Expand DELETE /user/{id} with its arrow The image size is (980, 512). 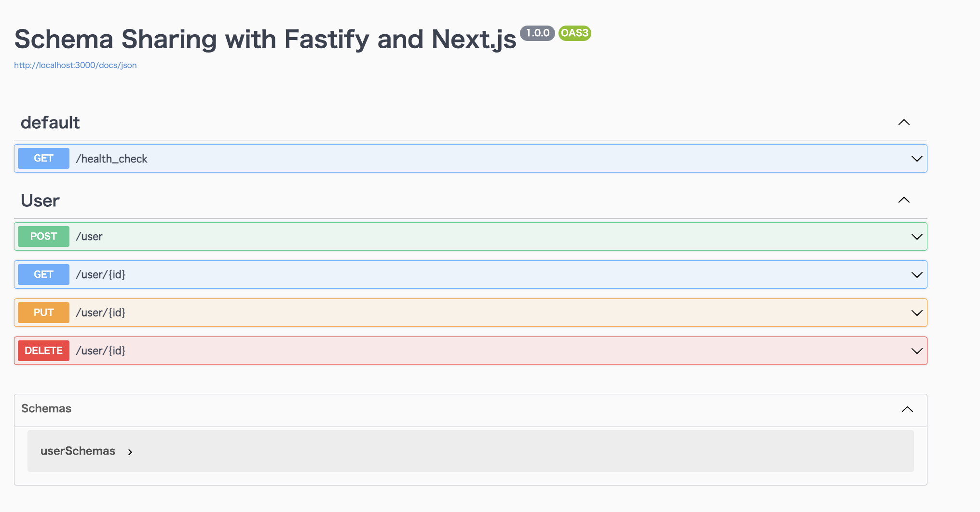[x=917, y=351]
